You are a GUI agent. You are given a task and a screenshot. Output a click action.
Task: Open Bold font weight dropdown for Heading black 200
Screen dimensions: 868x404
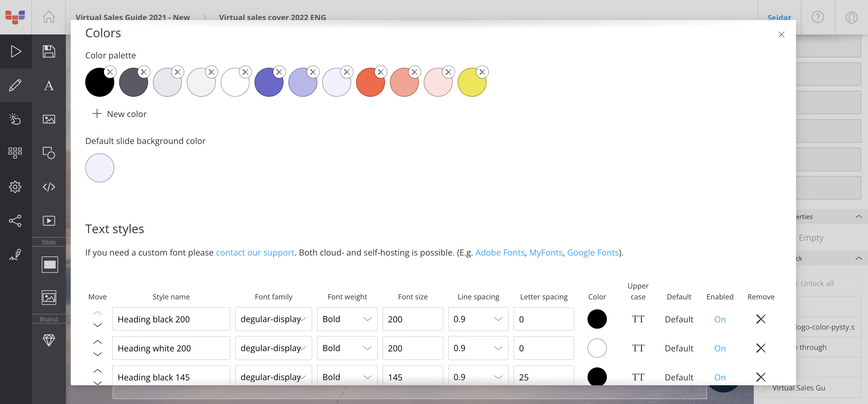click(347, 319)
